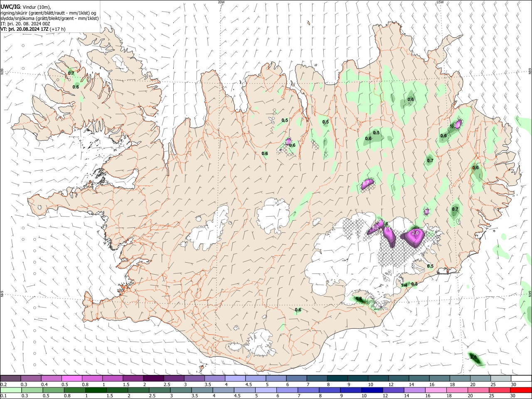Click the deep blue lower swatch between 10 and 12
Viewport: 532px width, 399px height.
point(372,390)
